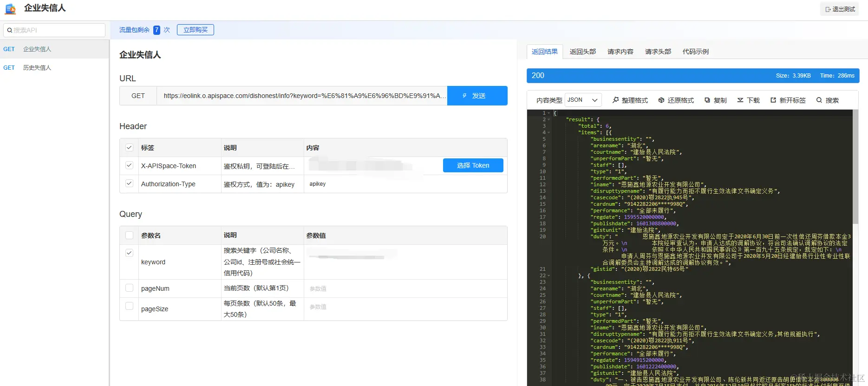Click the casecode "(2020)鄂2822执945号" line
868x386 pixels.
642,197
